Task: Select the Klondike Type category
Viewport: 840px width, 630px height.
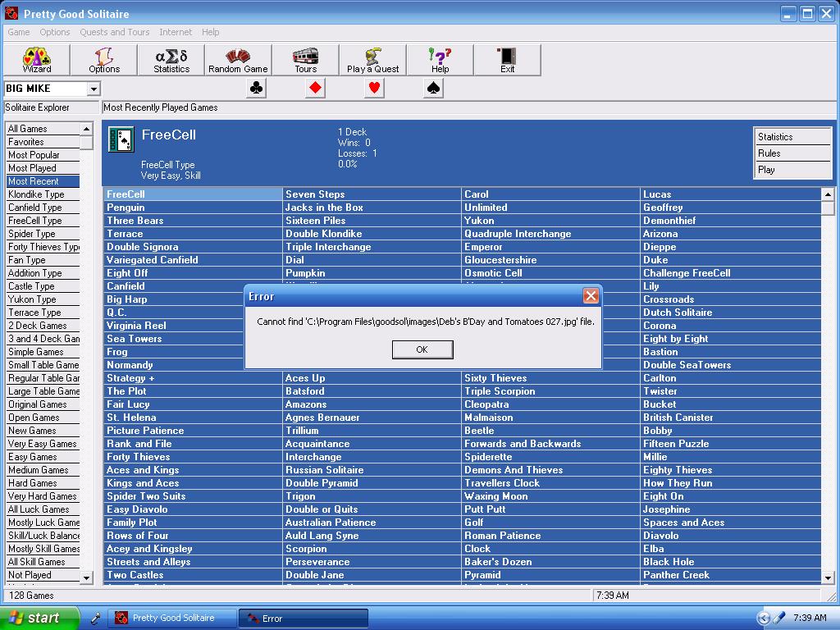Action: tap(43, 194)
